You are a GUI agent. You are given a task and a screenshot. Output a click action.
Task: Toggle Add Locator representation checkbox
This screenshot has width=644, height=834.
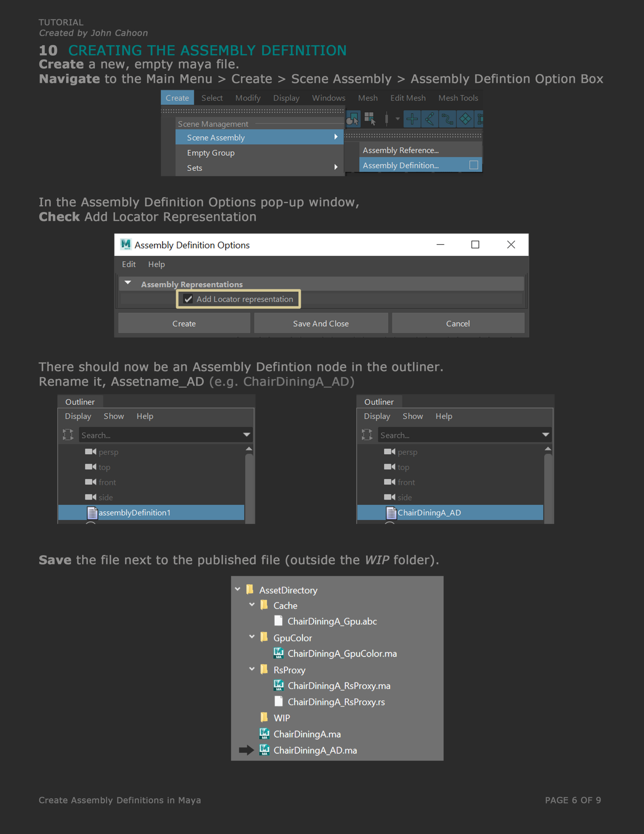188,299
